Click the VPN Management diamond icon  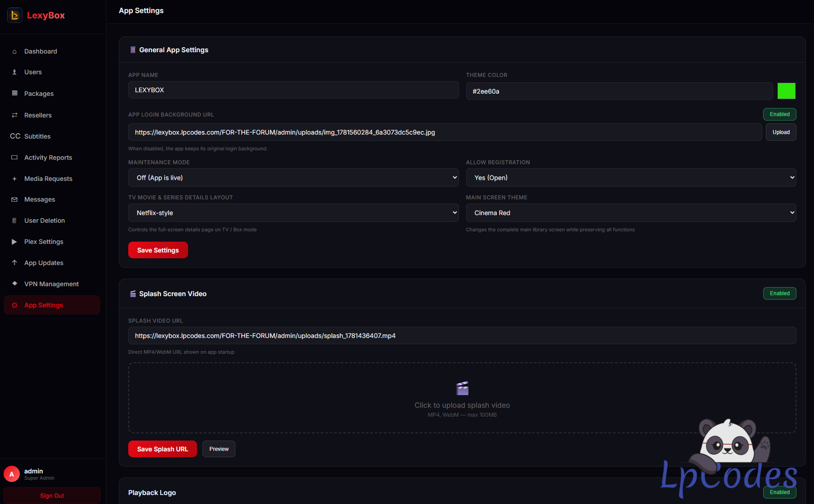click(x=14, y=283)
